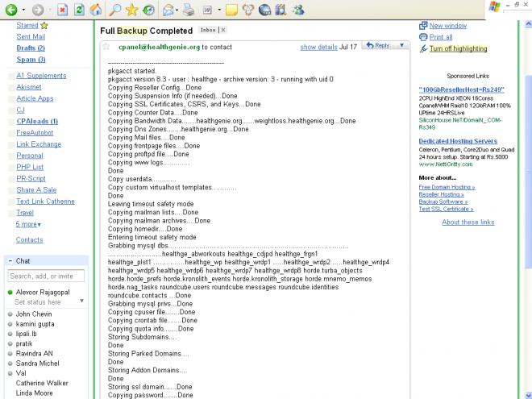Open the Text Link Catherine label
Screen dimensions: 532x399
pos(45,202)
